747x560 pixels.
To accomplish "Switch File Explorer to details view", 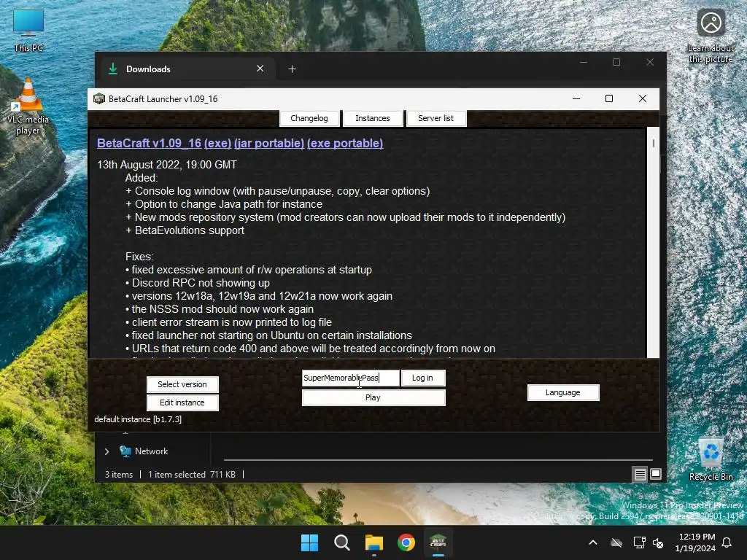I will point(640,474).
